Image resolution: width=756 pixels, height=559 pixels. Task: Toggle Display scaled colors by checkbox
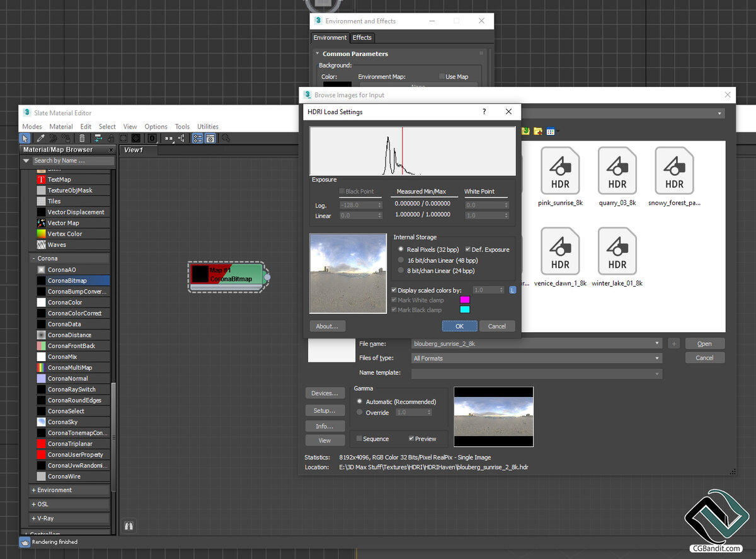[394, 290]
